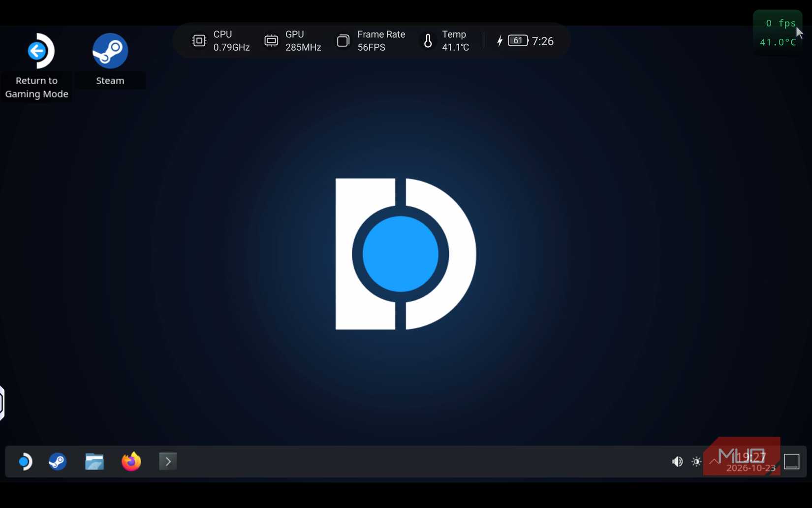
Task: Click the show desktop button
Action: point(792,461)
